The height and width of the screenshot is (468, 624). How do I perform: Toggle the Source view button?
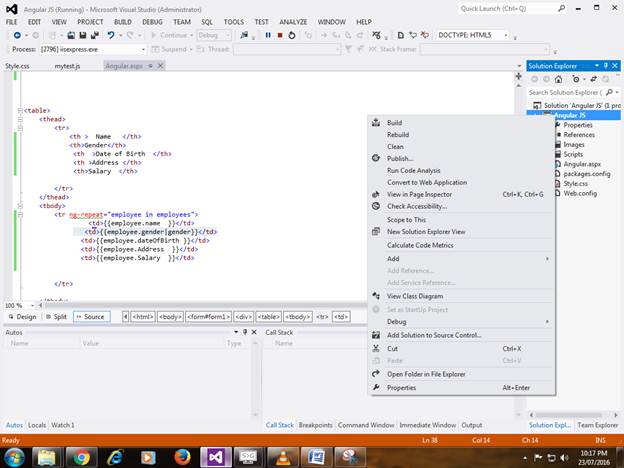point(90,317)
